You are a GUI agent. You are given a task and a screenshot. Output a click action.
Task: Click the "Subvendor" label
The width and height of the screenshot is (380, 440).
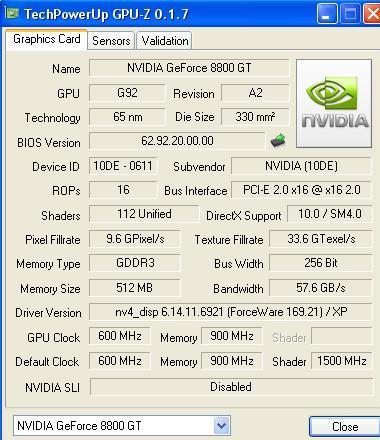(199, 167)
